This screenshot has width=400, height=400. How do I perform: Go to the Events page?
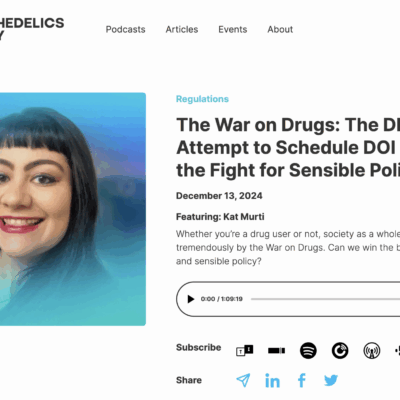pos(233,29)
